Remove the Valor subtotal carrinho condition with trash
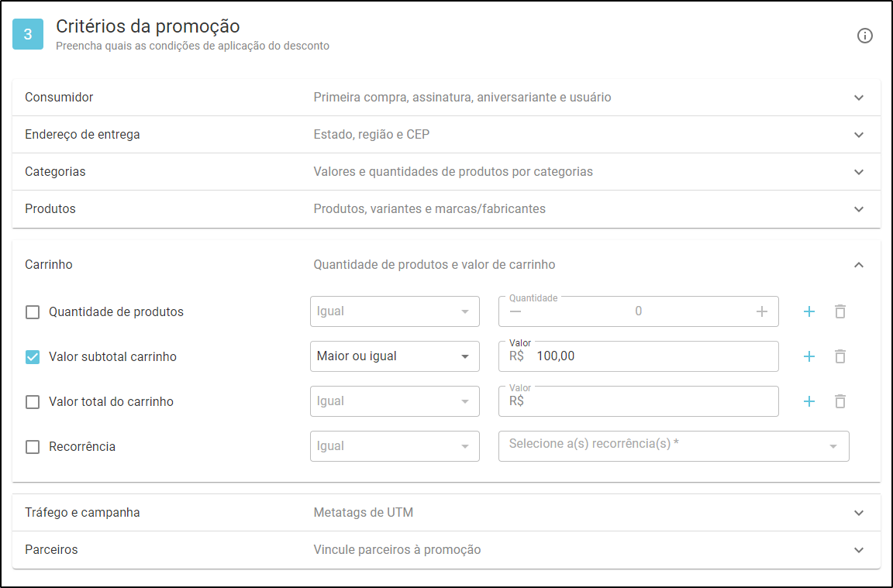The image size is (893, 588). click(840, 356)
